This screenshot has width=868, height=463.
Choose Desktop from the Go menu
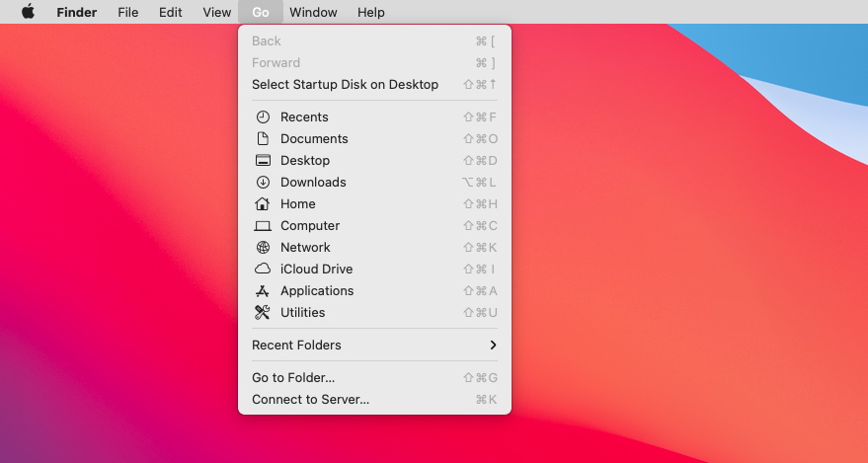(x=375, y=160)
